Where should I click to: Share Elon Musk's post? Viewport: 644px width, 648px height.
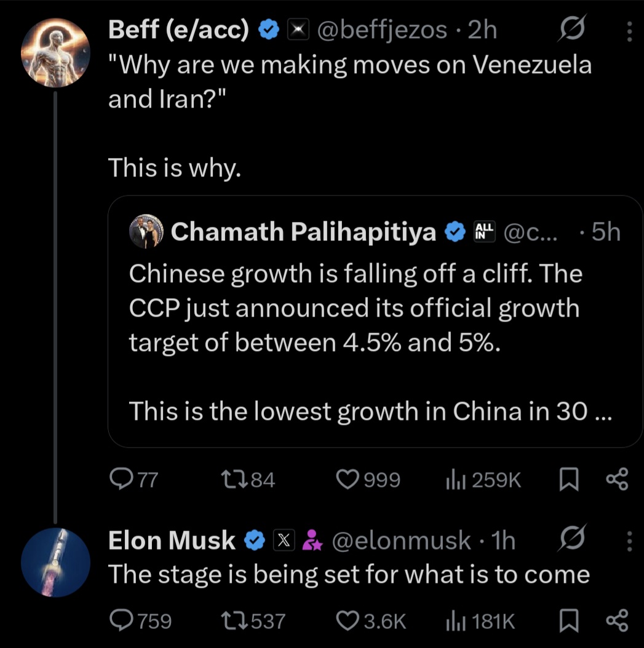(617, 621)
